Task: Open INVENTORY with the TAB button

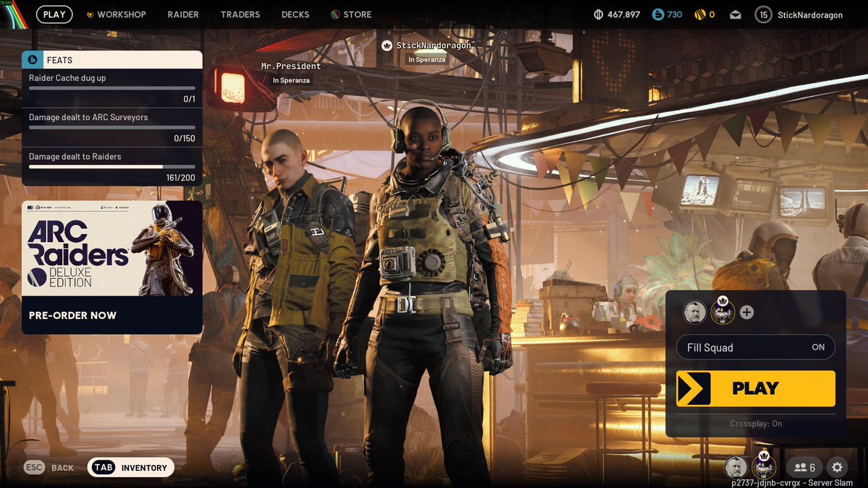Action: pos(131,468)
